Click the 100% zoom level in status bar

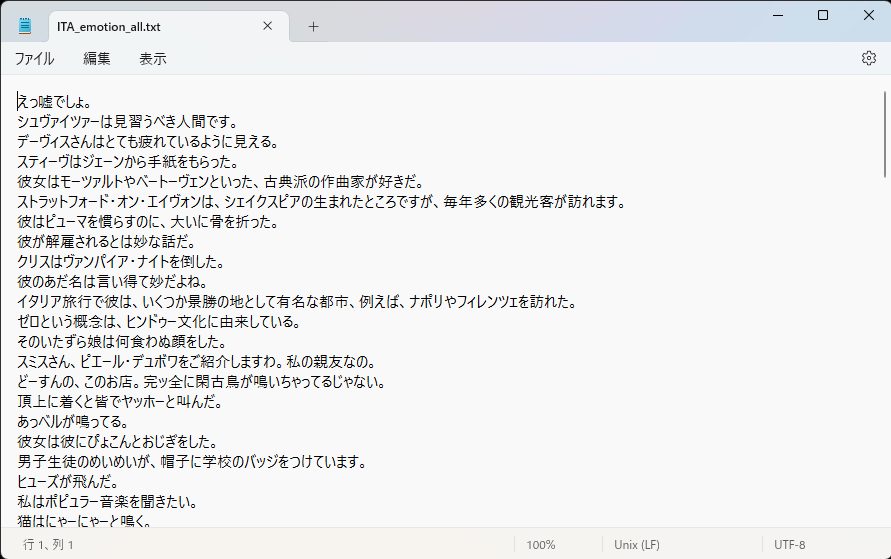click(540, 545)
